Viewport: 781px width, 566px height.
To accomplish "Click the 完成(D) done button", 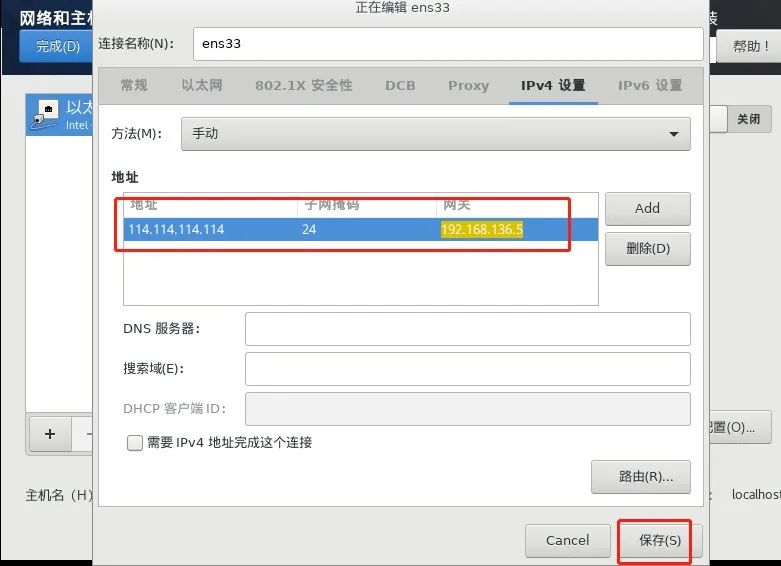I will (x=57, y=46).
